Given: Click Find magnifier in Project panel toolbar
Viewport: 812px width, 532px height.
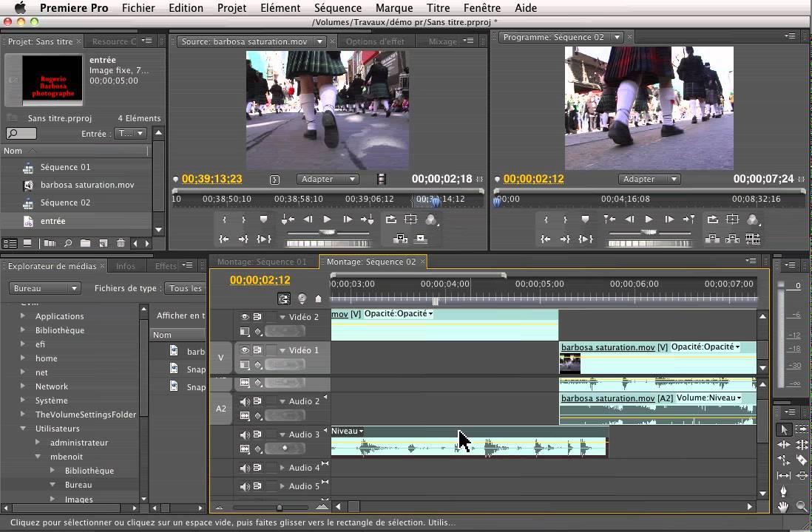Looking at the screenshot, I should (x=68, y=243).
